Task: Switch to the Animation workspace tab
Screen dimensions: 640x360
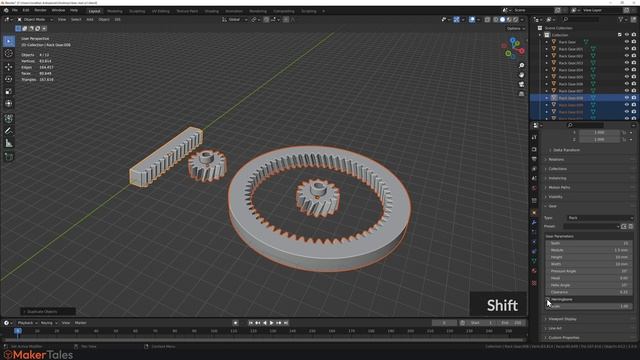Action: point(234,11)
